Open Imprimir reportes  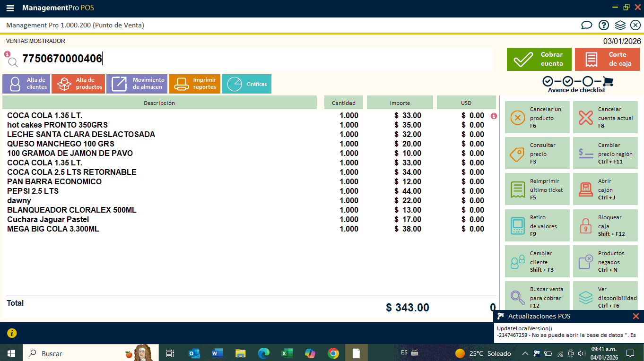[x=194, y=84]
